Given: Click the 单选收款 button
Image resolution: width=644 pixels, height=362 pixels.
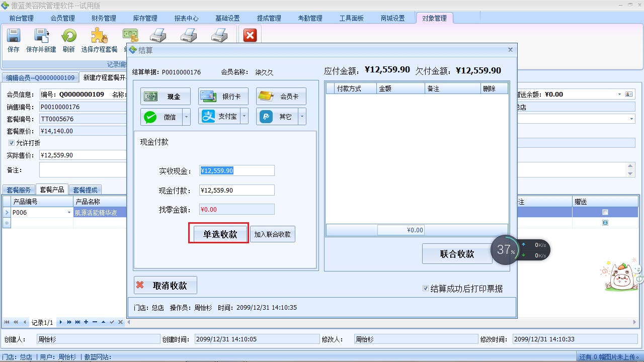Looking at the screenshot, I should coord(218,233).
